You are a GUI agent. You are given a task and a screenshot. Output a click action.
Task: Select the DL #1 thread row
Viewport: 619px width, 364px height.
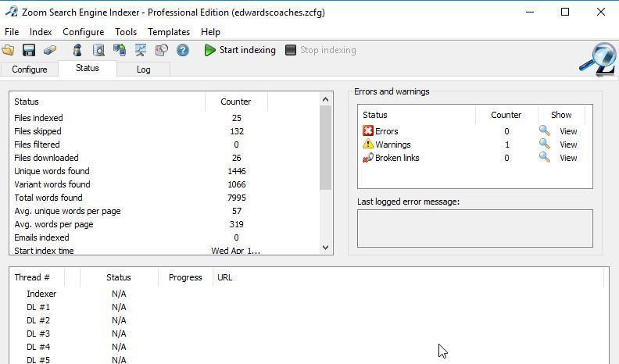coord(309,307)
